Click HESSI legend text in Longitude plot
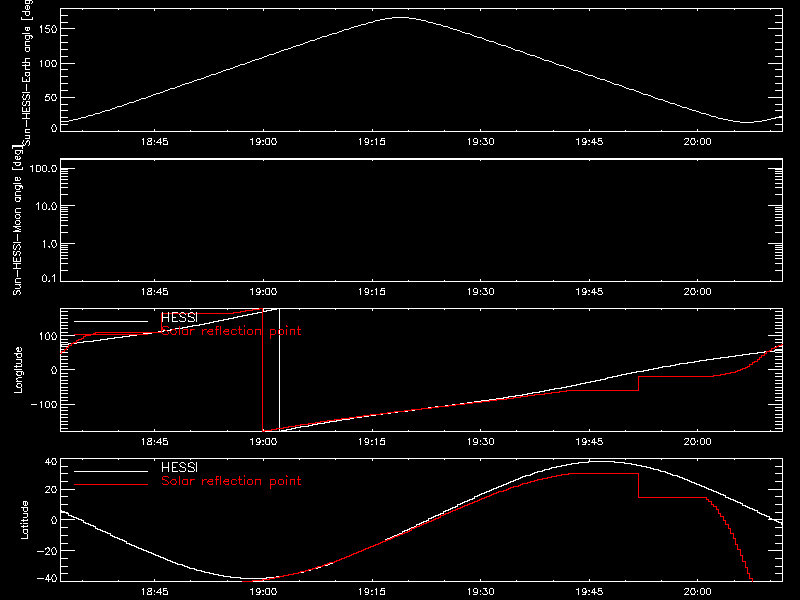This screenshot has height=600, width=800. pyautogui.click(x=179, y=318)
